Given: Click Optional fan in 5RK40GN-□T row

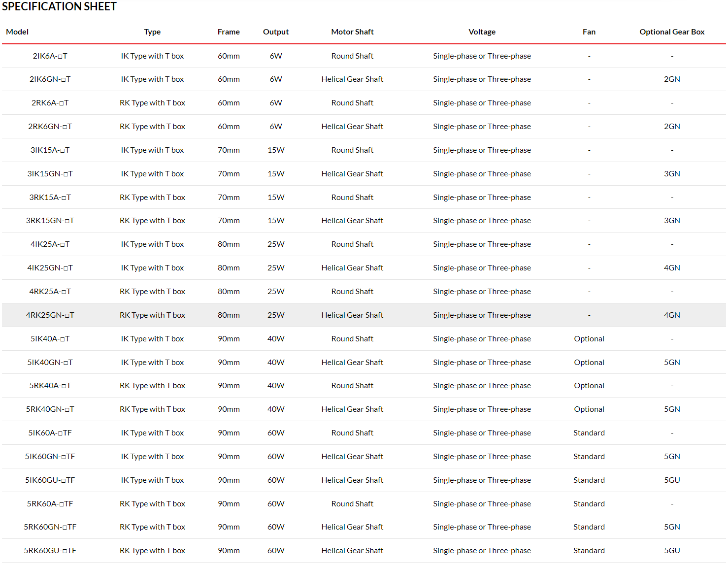Looking at the screenshot, I should click(589, 409).
